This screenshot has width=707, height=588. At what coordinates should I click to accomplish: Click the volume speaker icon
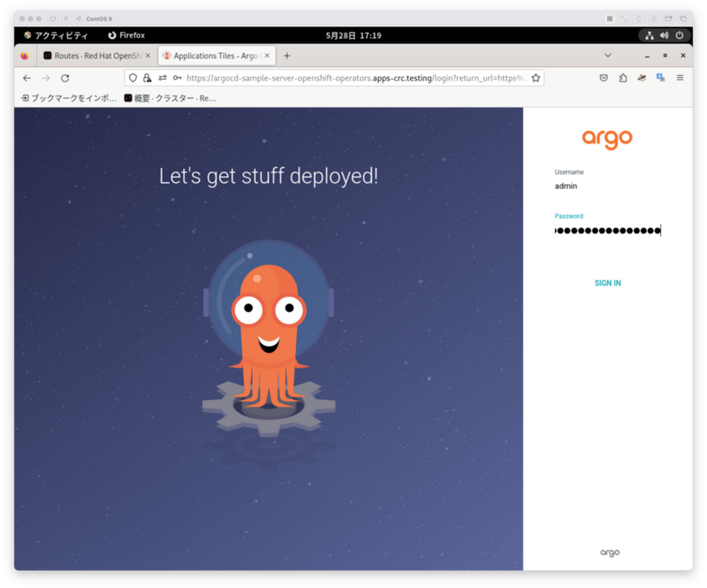665,35
